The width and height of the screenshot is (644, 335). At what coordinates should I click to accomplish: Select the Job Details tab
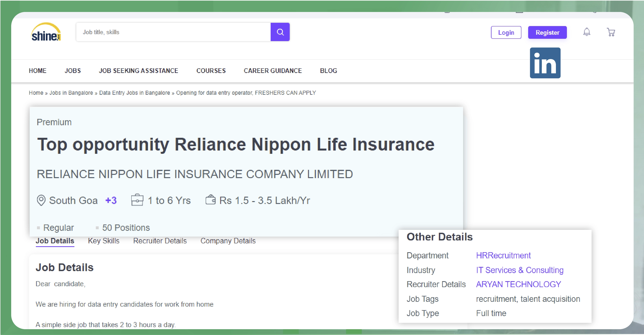(x=55, y=241)
